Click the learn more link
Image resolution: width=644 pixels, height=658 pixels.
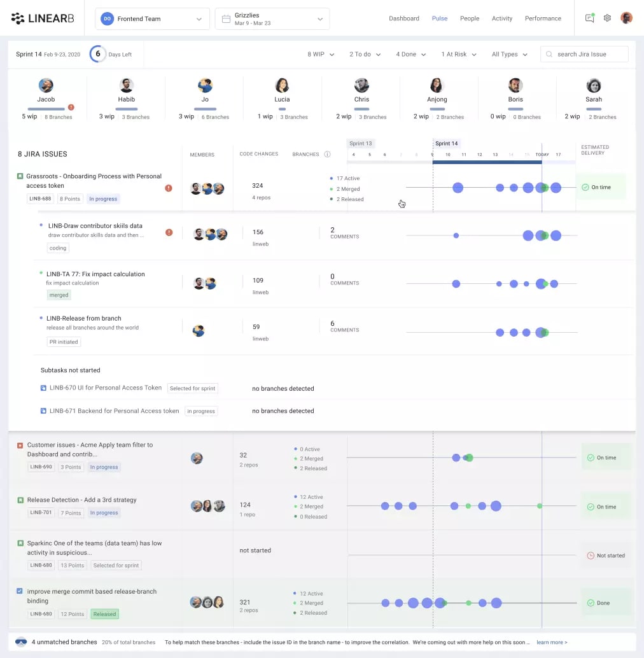pos(552,642)
